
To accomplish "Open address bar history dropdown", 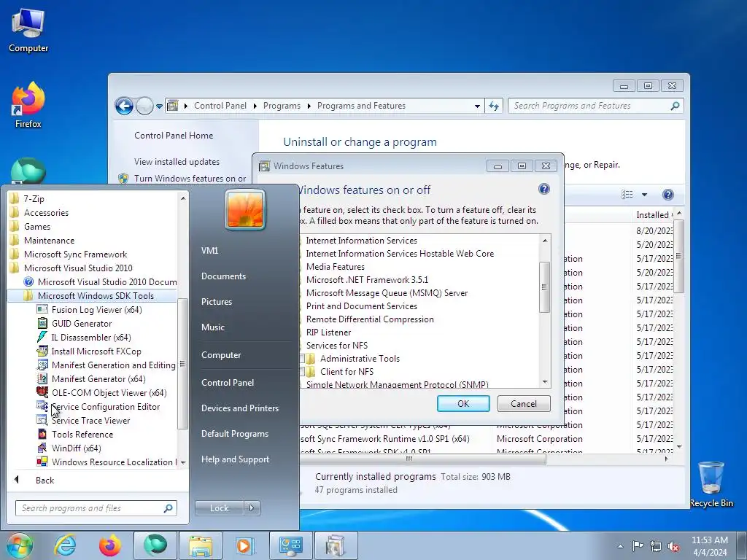I will click(477, 106).
